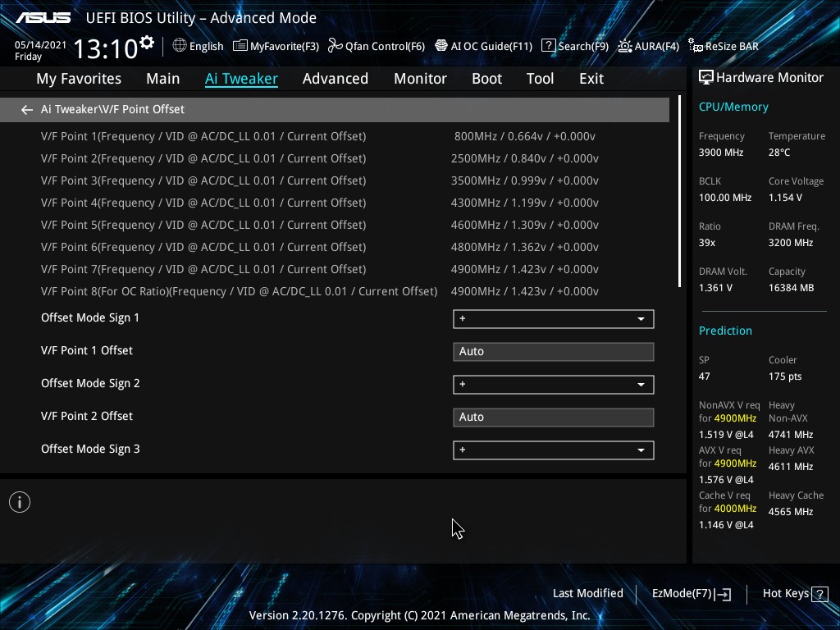Viewport: 840px width, 630px height.
Task: Open the Advanced tab
Action: point(336,79)
